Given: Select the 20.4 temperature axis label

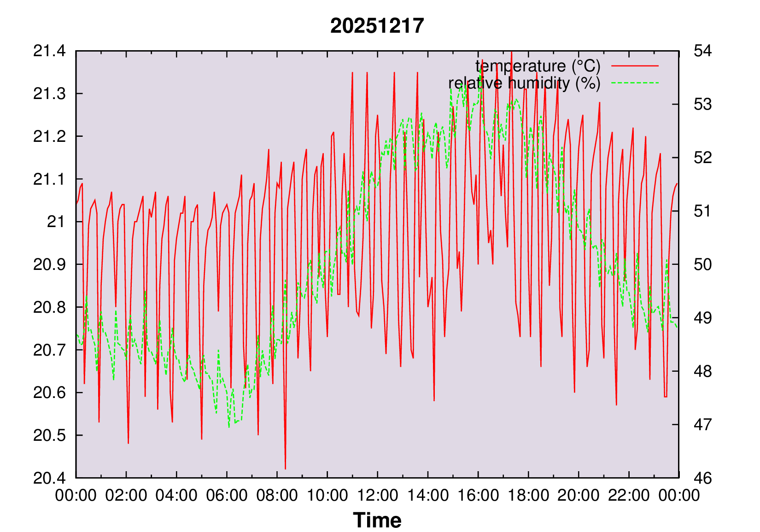Looking at the screenshot, I should click(x=49, y=478).
